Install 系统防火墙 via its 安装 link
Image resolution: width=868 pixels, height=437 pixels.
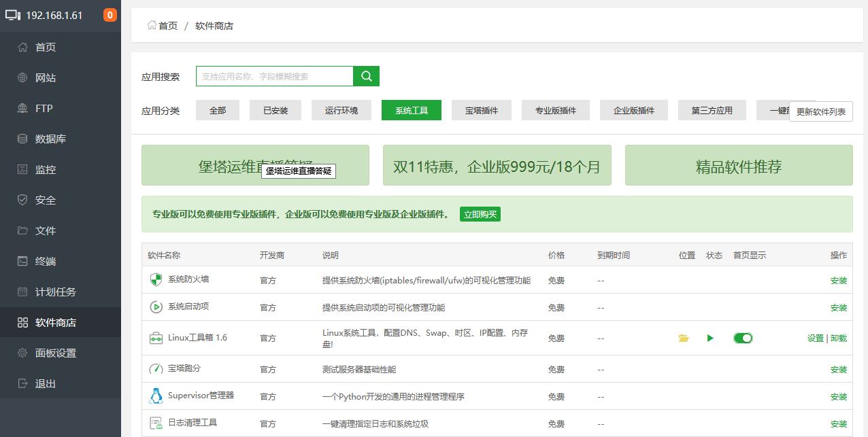coord(839,280)
